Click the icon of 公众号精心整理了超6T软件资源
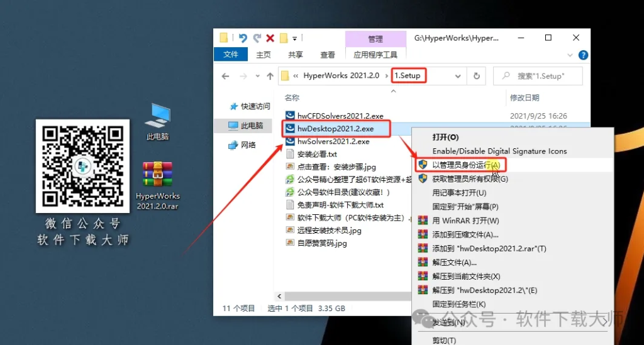Screen dimensions: 644x345 [290, 179]
